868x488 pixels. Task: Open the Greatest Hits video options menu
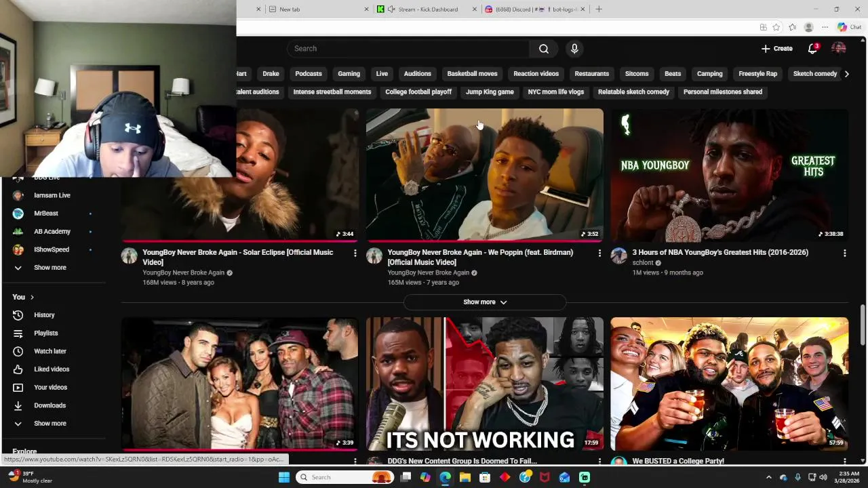[x=844, y=253]
